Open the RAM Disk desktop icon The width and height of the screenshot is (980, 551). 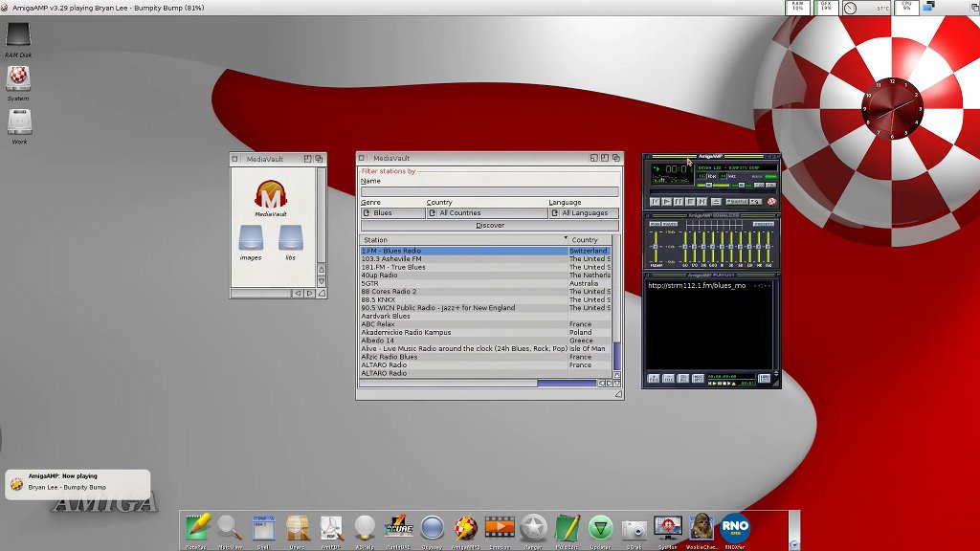tap(18, 35)
